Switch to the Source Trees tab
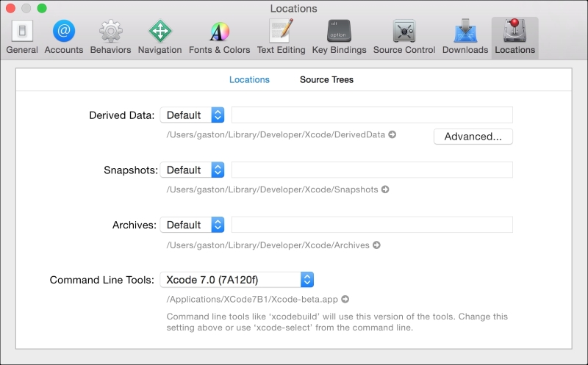The height and width of the screenshot is (365, 588). pos(326,79)
